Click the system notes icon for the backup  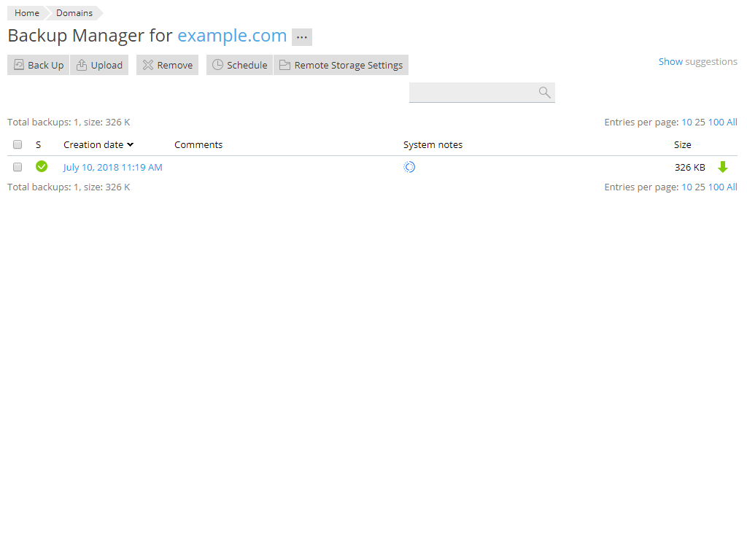tap(409, 167)
